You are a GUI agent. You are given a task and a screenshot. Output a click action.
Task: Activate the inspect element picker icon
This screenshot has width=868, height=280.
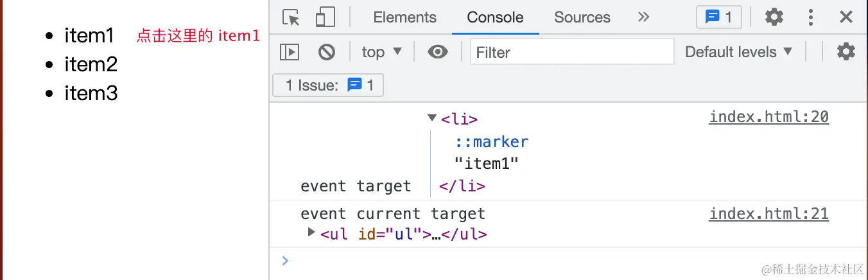tap(292, 17)
